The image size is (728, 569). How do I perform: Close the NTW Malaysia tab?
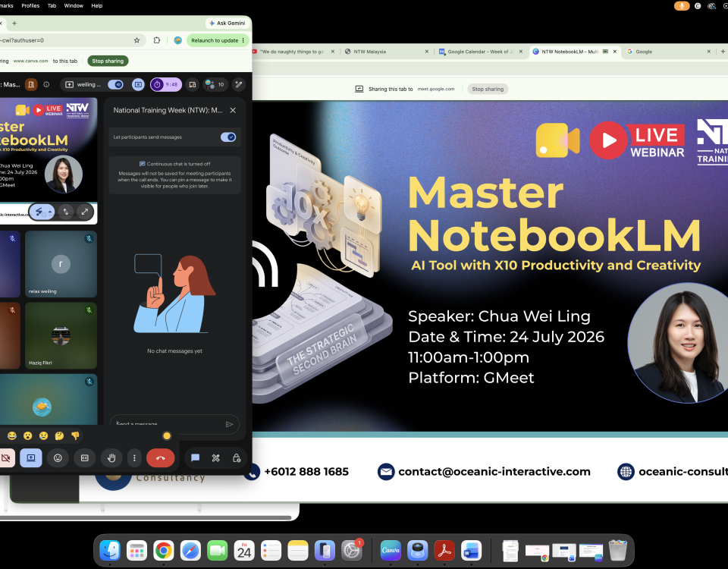(x=427, y=52)
